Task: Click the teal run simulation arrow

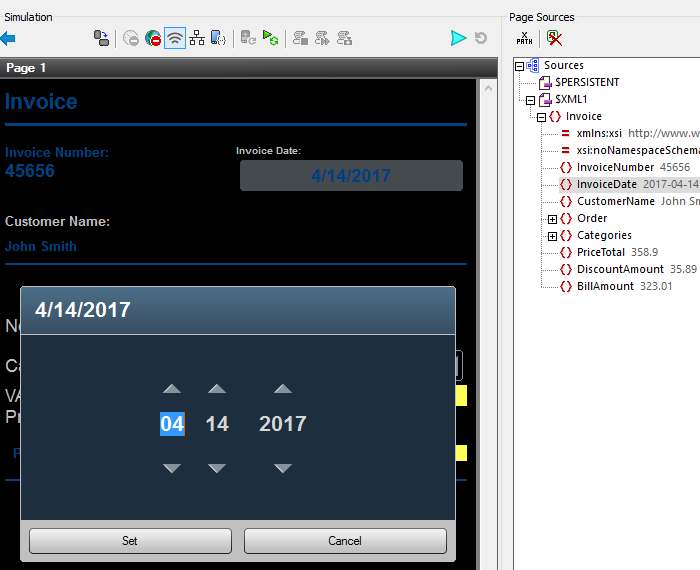Action: click(458, 38)
